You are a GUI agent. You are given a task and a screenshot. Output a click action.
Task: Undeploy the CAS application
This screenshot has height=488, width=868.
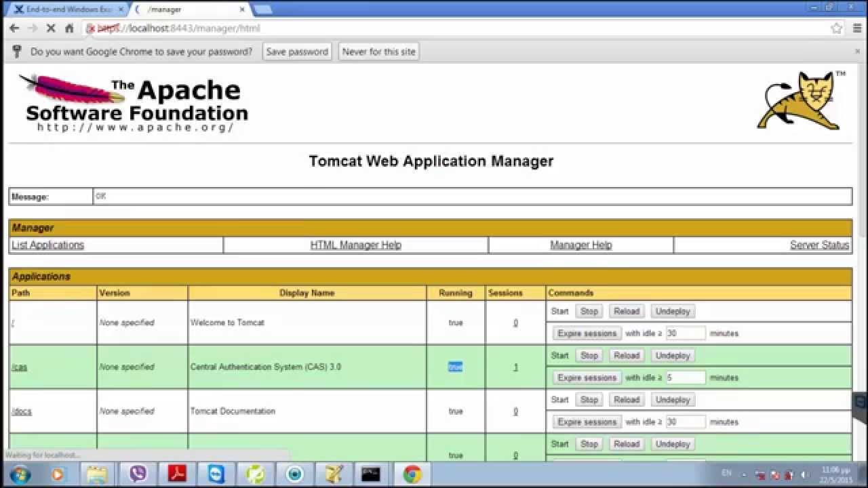pos(673,355)
